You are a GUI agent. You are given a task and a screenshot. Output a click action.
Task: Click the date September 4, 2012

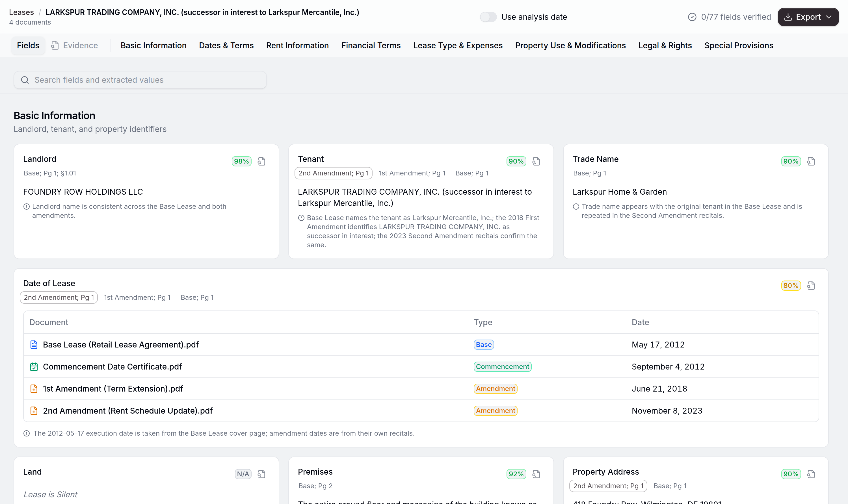668,367
